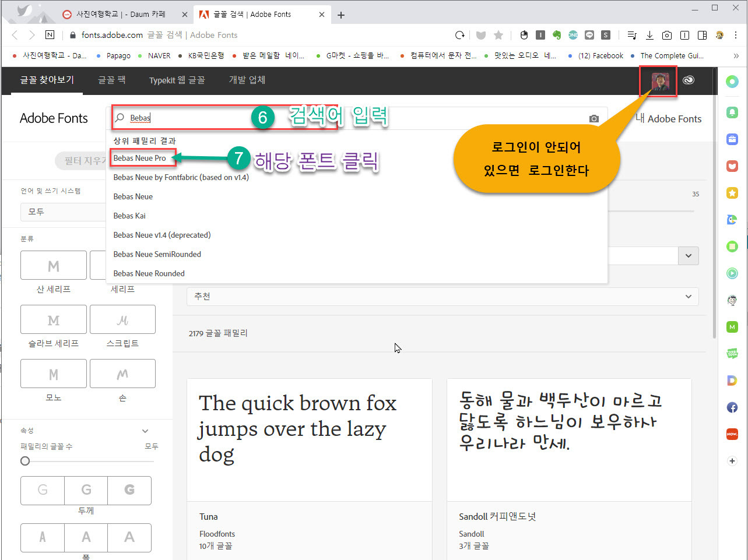Image resolution: width=748 pixels, height=560 pixels.
Task: Click the user profile avatar
Action: point(660,82)
